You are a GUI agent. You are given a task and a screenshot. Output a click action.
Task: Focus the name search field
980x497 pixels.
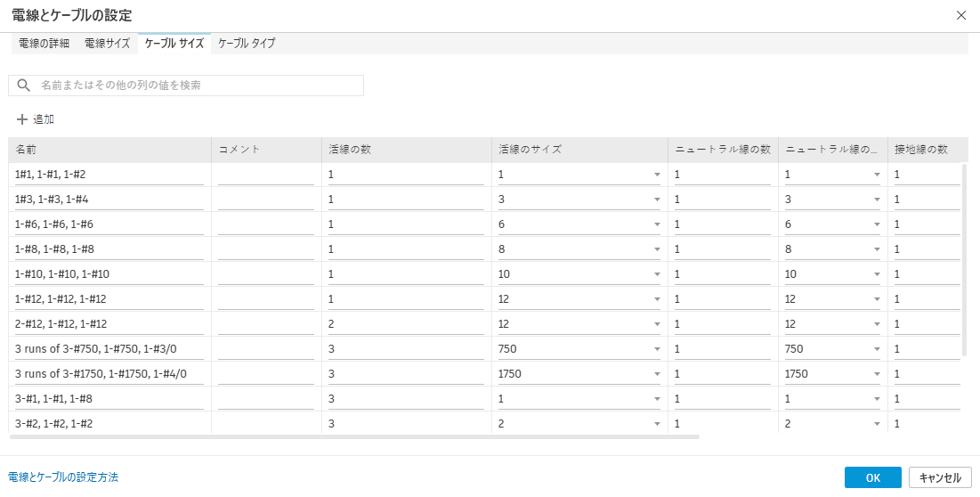(x=196, y=86)
